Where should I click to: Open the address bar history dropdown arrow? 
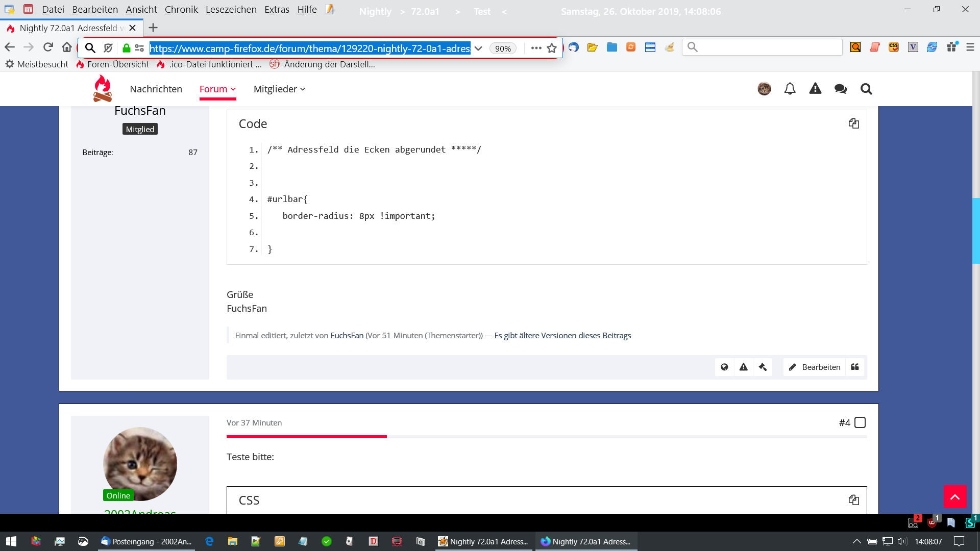pyautogui.click(x=478, y=48)
